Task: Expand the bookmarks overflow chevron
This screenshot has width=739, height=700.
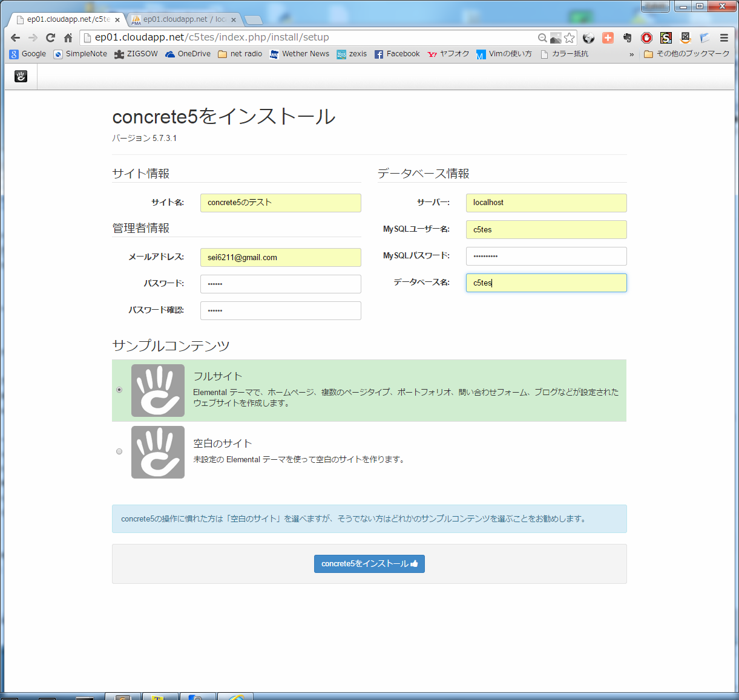Action: [x=632, y=54]
